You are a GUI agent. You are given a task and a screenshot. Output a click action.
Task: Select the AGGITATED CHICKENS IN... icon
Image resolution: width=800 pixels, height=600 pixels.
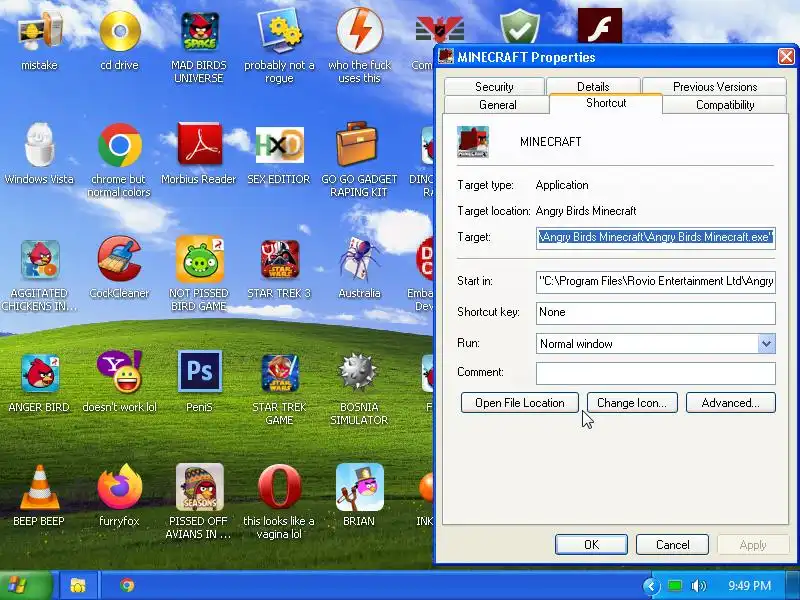[40, 260]
